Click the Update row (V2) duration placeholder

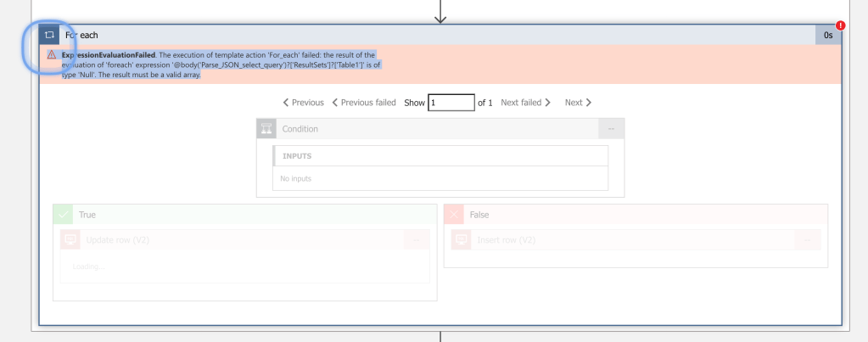coord(417,240)
